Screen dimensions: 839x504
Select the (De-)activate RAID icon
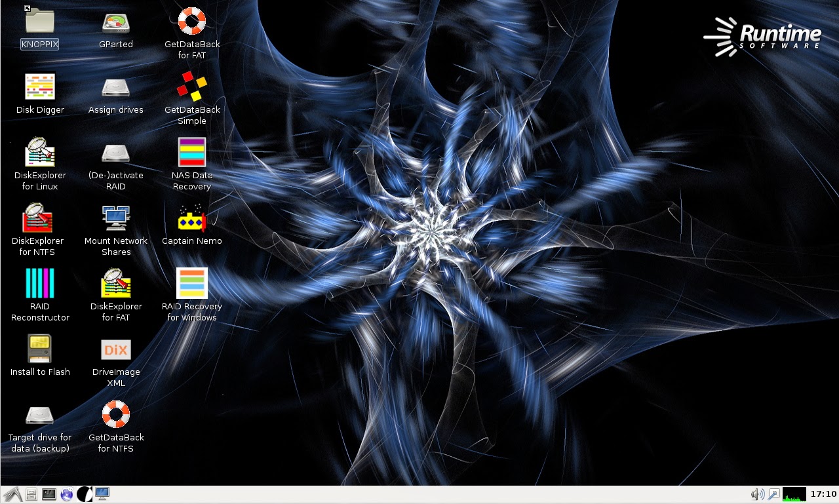coord(116,153)
